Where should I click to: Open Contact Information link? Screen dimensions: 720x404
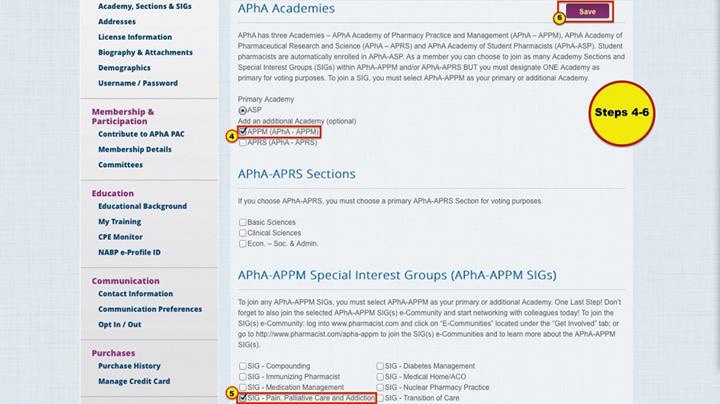click(x=135, y=294)
